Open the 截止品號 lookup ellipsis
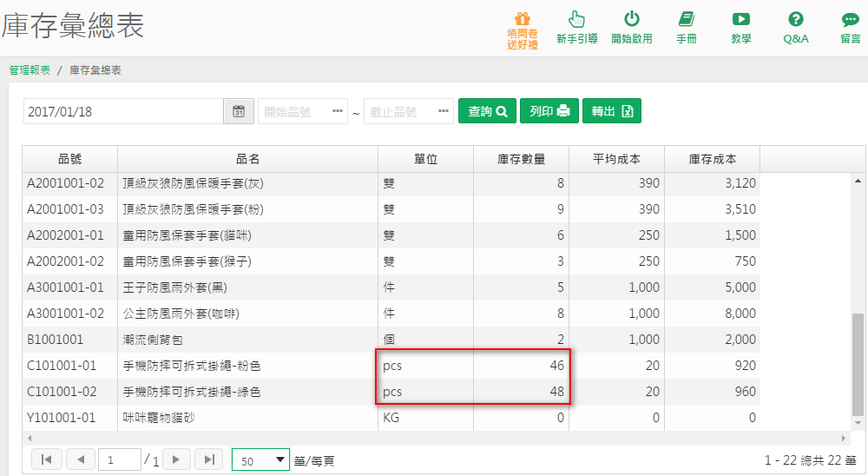The height and width of the screenshot is (476, 868). coord(444,111)
